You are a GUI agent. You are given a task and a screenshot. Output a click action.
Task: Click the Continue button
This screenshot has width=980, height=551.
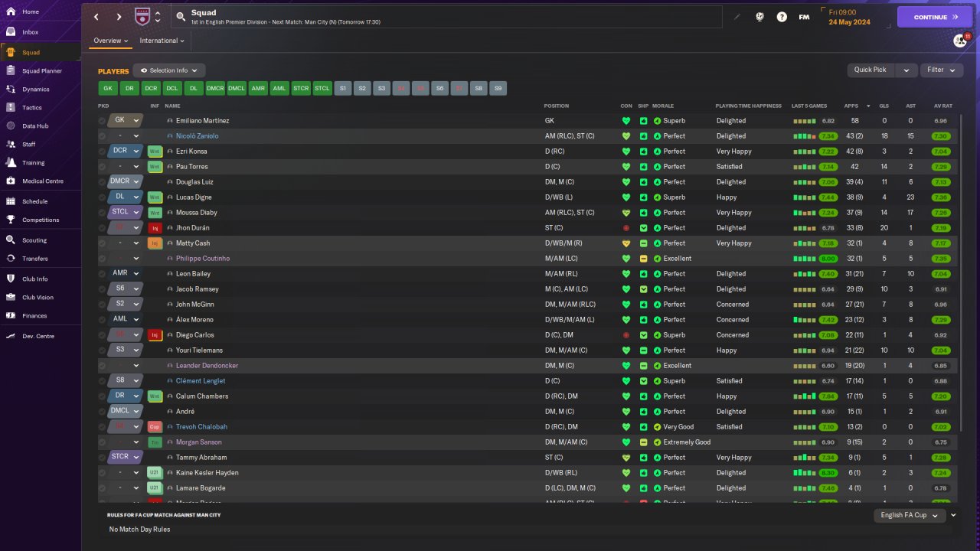point(935,17)
